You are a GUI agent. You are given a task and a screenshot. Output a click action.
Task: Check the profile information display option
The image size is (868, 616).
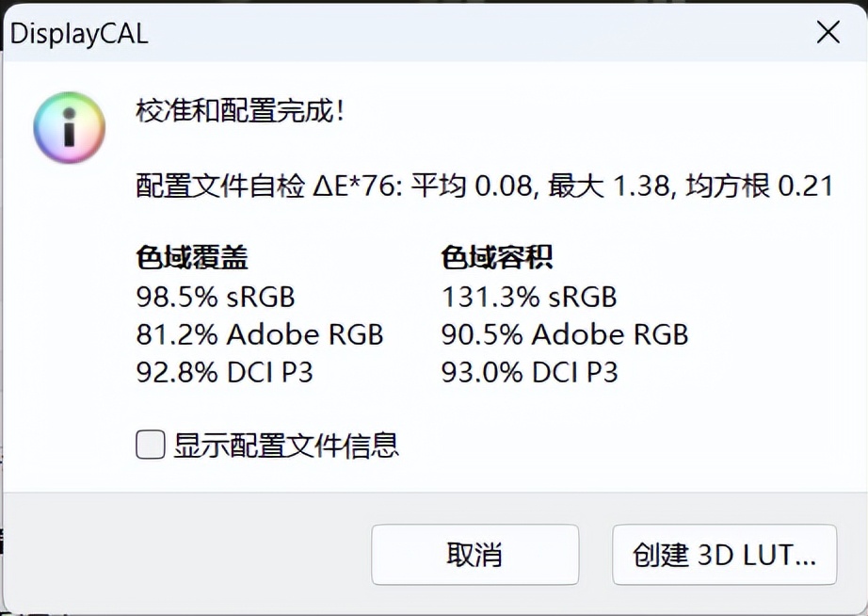point(149,445)
